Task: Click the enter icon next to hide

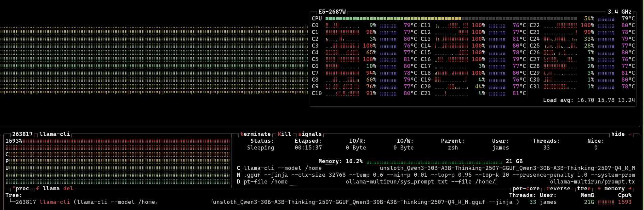Action: tap(630, 134)
